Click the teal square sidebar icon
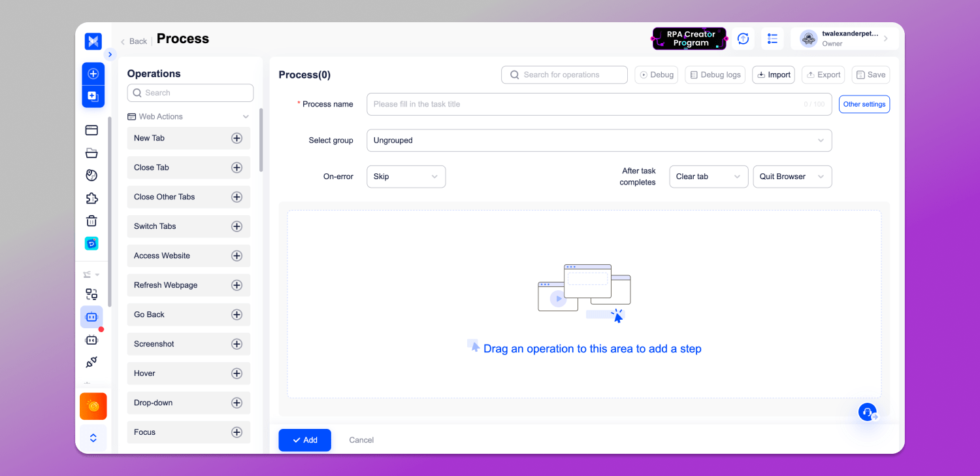980x476 pixels. 91,243
